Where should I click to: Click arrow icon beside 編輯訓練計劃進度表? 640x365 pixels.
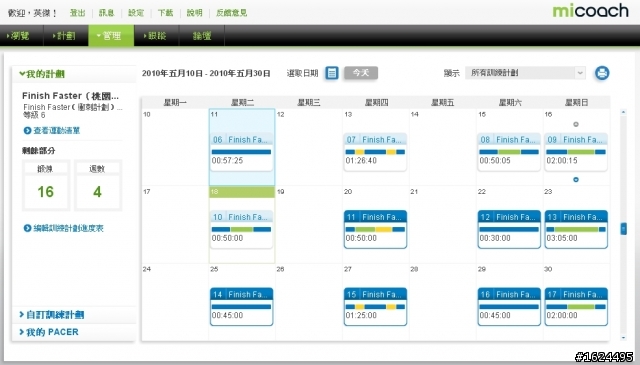tap(27, 228)
